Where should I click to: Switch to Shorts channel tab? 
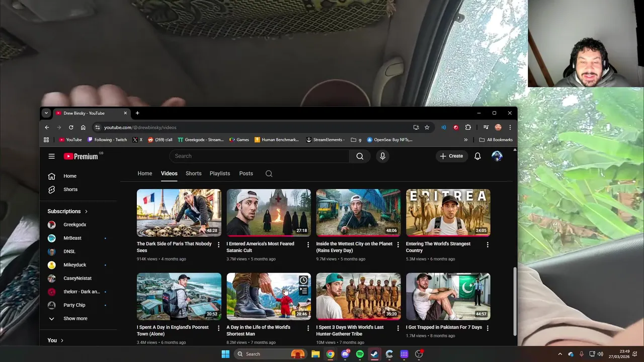(193, 173)
